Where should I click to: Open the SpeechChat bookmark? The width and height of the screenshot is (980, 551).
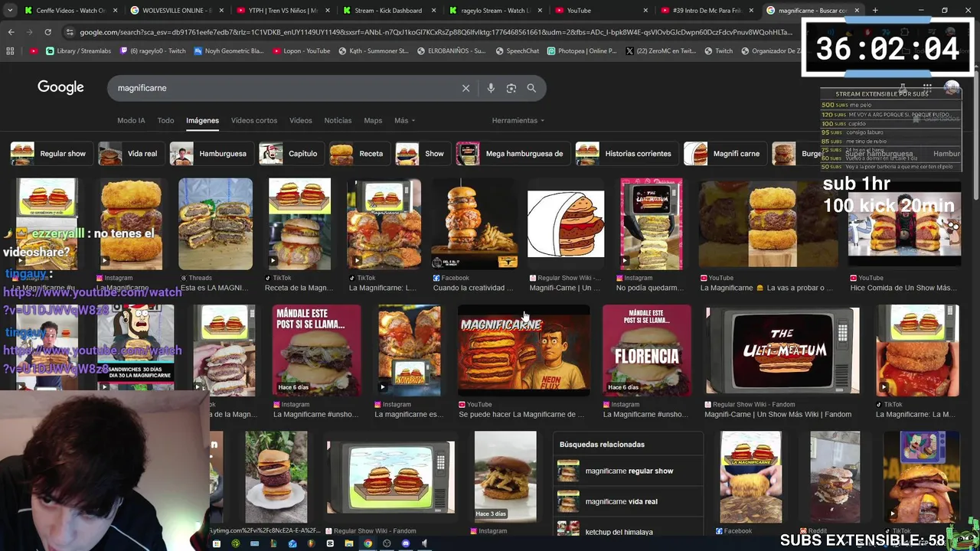pos(518,51)
